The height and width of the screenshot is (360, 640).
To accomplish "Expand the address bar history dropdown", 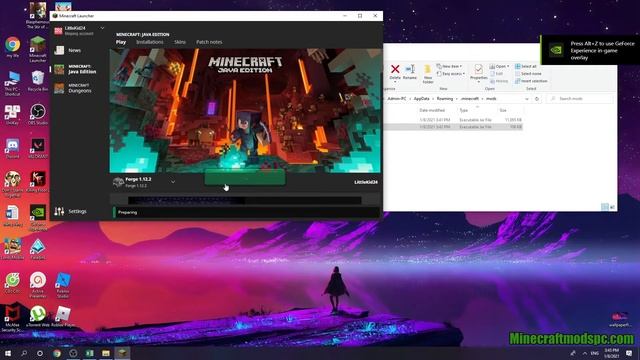I will click(x=527, y=99).
